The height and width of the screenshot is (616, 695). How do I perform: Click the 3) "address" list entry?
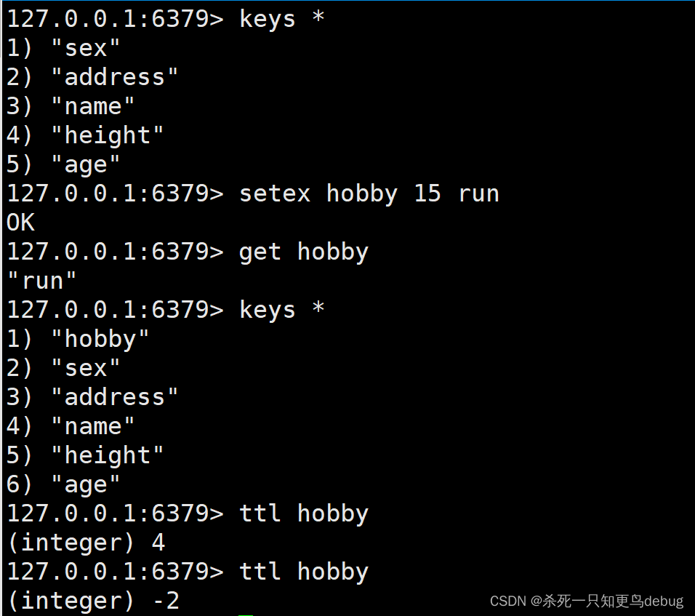point(92,397)
